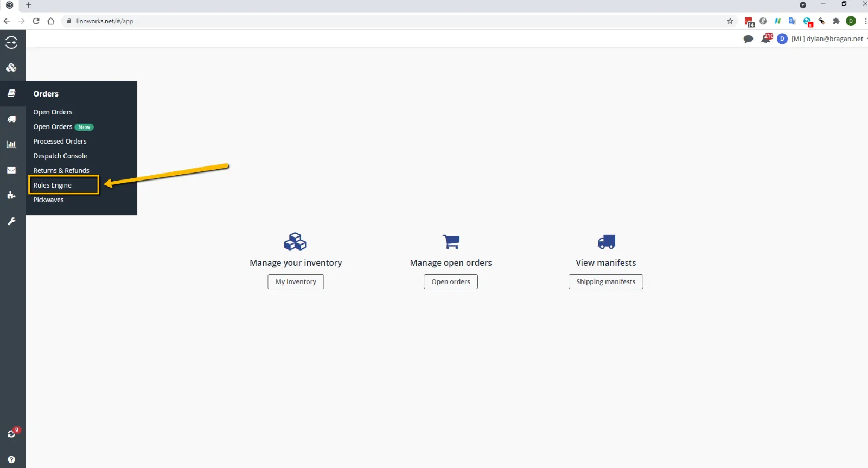Open the first Open Orders menu item

click(x=53, y=112)
